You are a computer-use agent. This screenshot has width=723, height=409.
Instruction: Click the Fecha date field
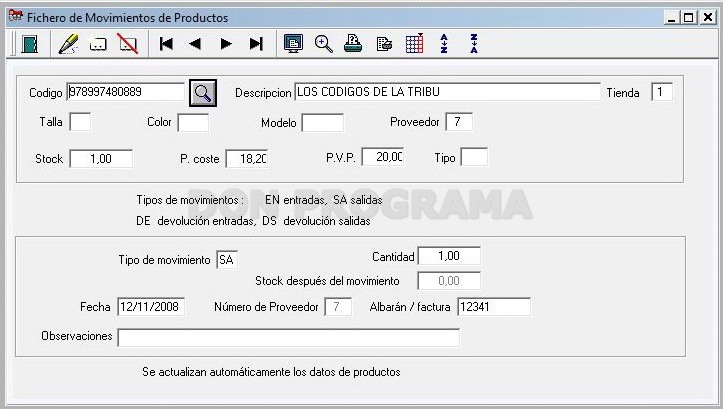pyautogui.click(x=151, y=307)
